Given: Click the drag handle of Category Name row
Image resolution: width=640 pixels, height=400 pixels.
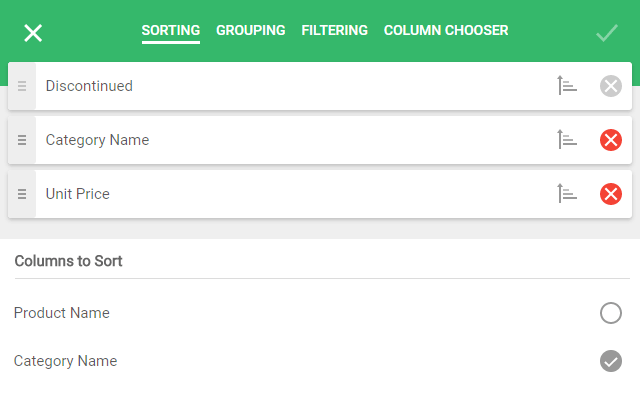Looking at the screenshot, I should tap(22, 140).
